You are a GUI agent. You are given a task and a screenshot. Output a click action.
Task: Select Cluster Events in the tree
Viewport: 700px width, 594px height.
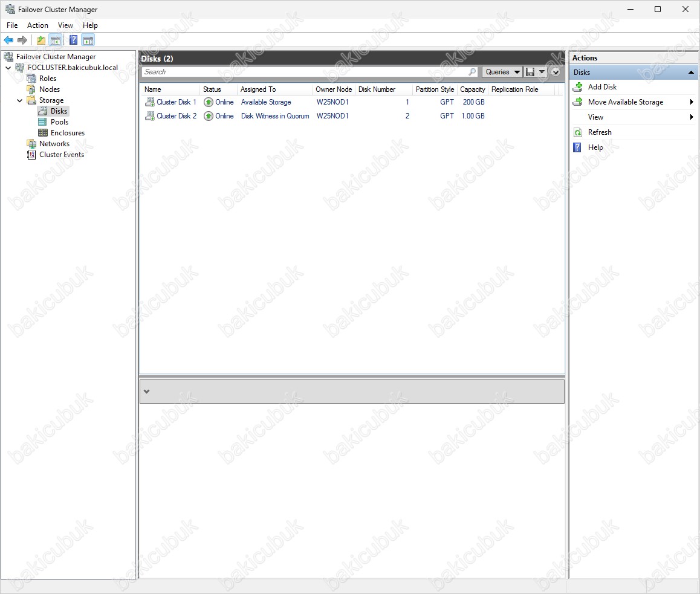coord(62,155)
